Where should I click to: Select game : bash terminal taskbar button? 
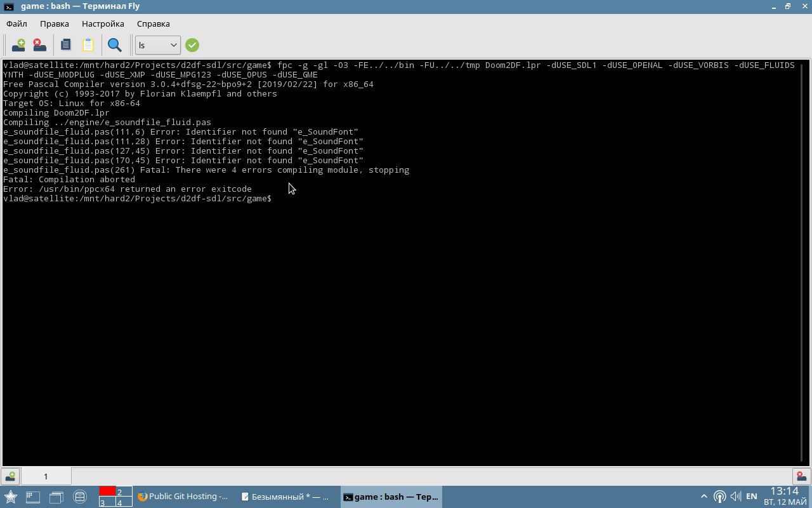[x=391, y=497]
